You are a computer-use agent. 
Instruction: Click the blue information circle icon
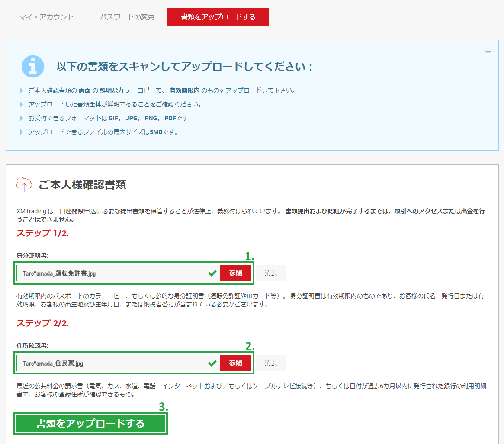coord(33,67)
